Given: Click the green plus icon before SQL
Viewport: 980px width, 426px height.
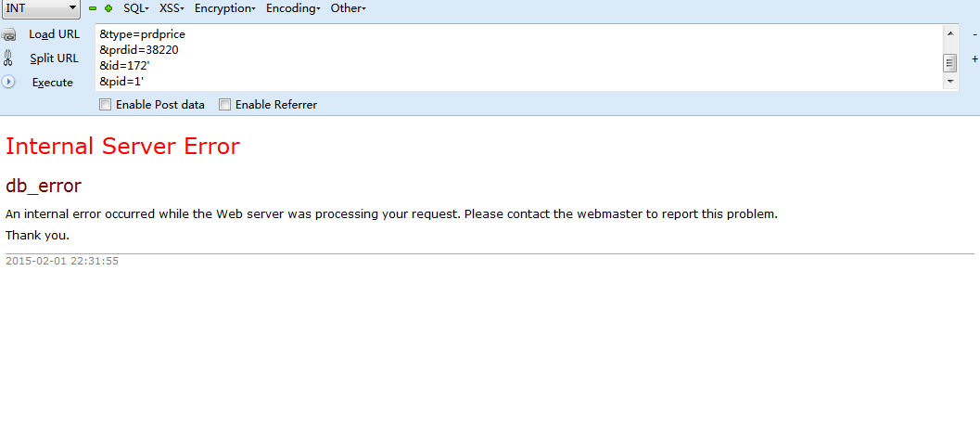Looking at the screenshot, I should click(108, 8).
